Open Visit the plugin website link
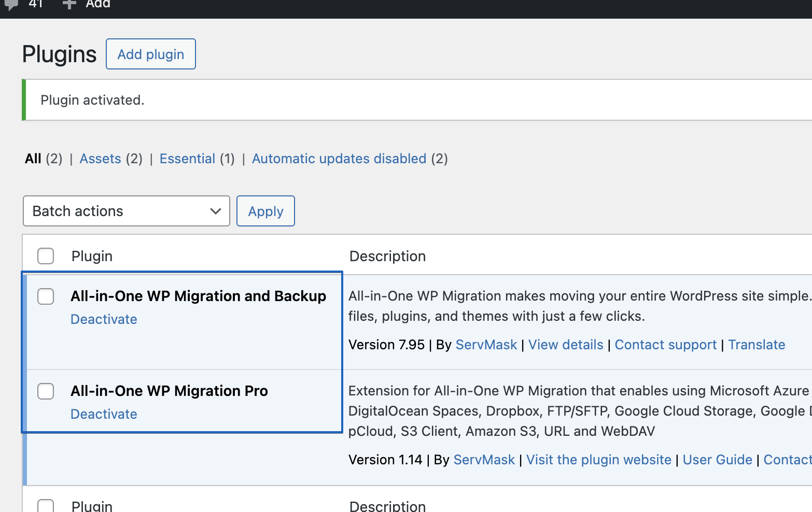 click(x=598, y=460)
